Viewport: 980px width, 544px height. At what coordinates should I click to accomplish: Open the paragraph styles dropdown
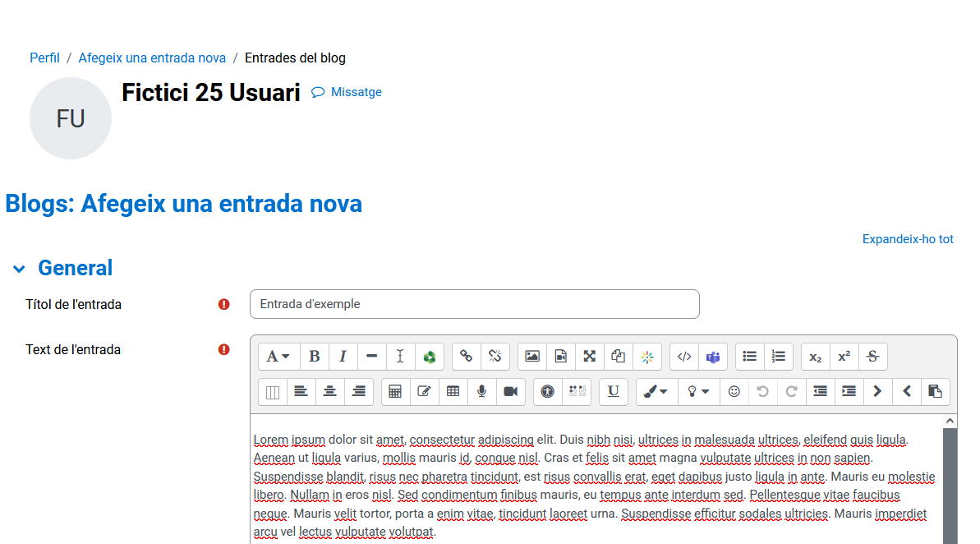click(278, 357)
